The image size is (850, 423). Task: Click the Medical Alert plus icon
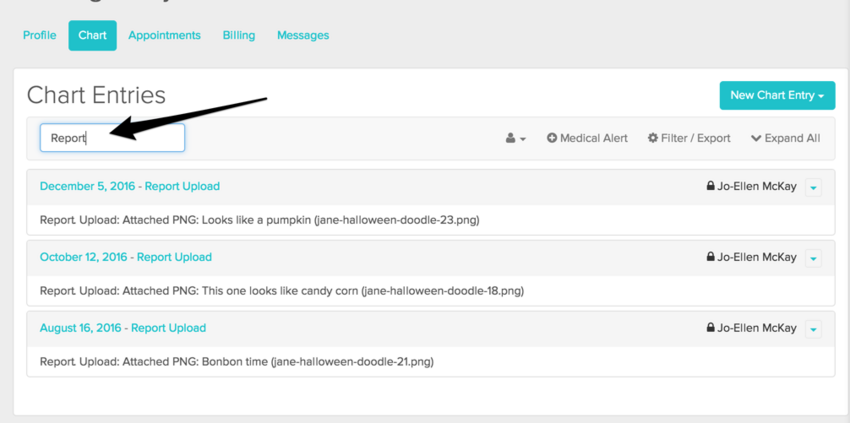click(552, 138)
